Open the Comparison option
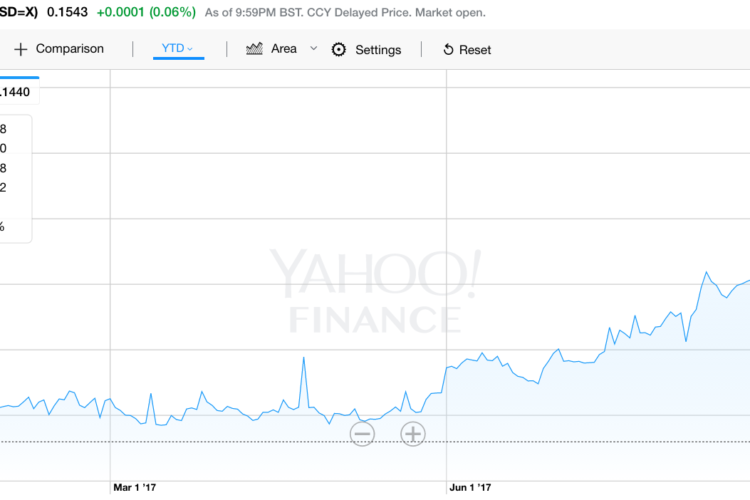Viewport: 750px width, 500px height. tap(69, 49)
